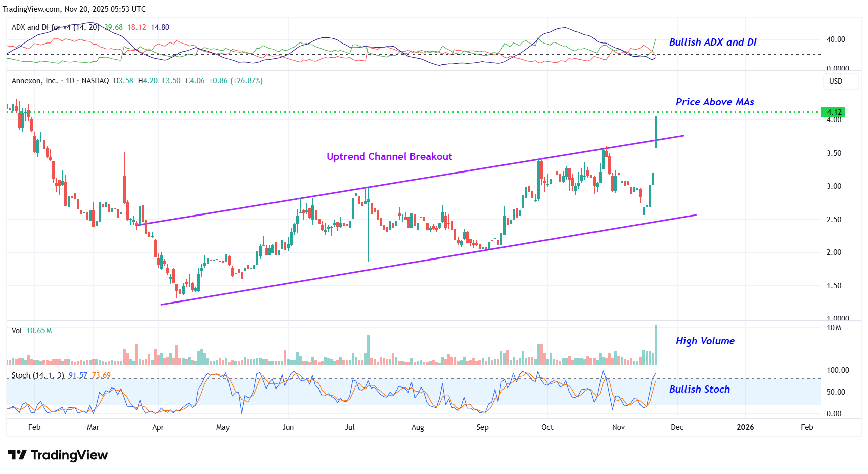Viewport: 868px width, 474px height.
Task: Click the TradingView logo at bottom left
Action: tap(58, 455)
